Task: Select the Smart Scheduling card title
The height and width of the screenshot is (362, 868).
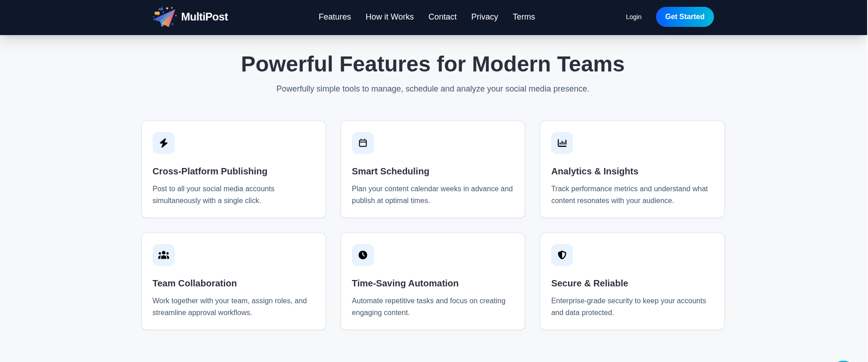Action: [391, 171]
